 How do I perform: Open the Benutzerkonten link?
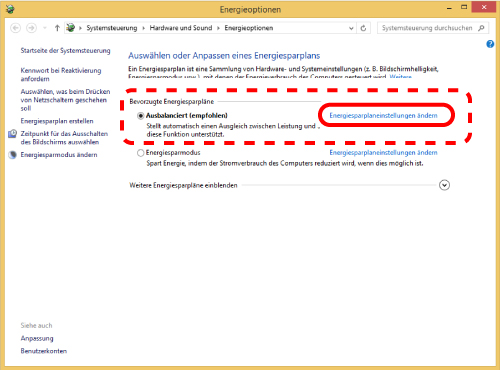[x=44, y=351]
